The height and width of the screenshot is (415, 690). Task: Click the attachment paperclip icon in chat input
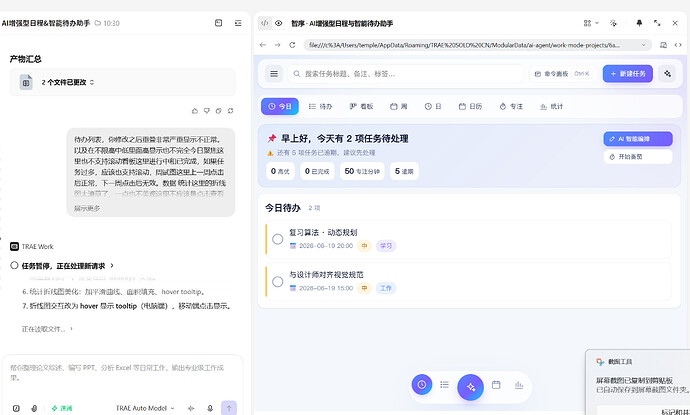pos(34,408)
